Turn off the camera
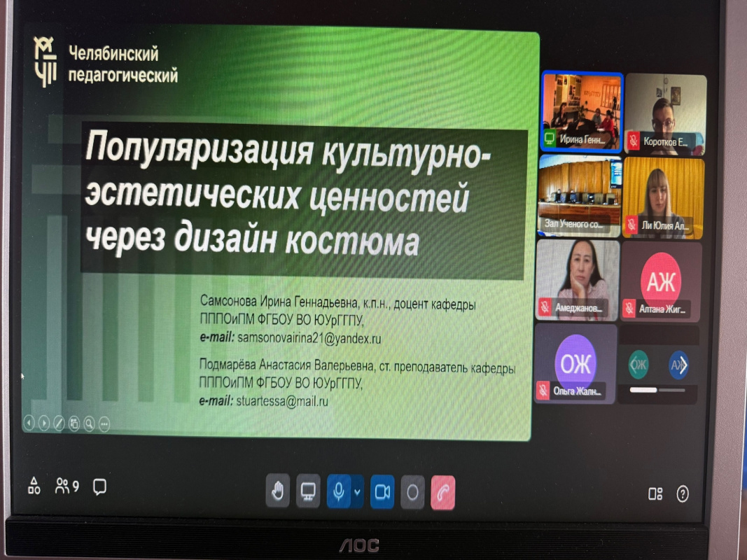This screenshot has width=747, height=560. [x=382, y=492]
